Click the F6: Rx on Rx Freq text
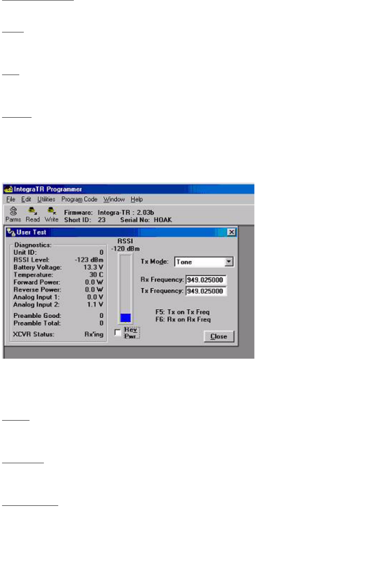The width and height of the screenshot is (392, 571). click(183, 319)
